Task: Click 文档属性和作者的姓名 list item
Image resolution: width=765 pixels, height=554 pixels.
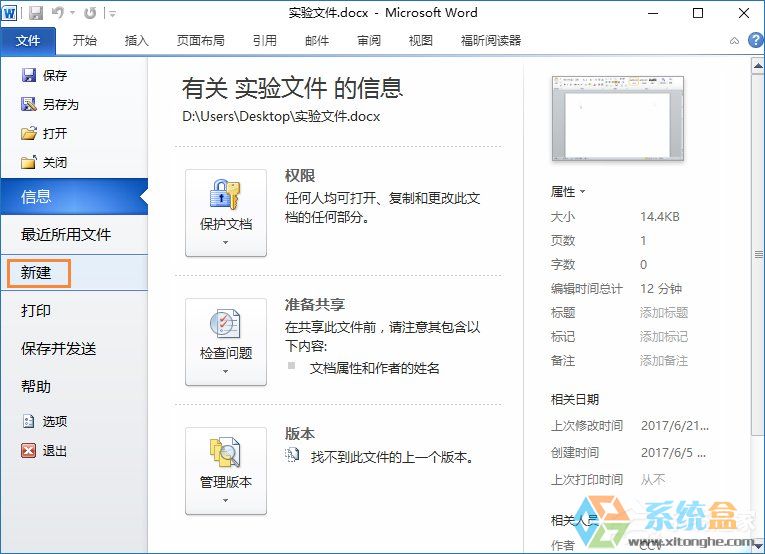Action: [375, 368]
